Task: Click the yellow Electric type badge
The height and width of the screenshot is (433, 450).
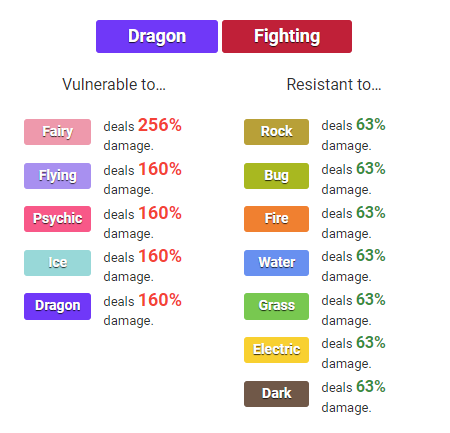Action: [x=276, y=350]
